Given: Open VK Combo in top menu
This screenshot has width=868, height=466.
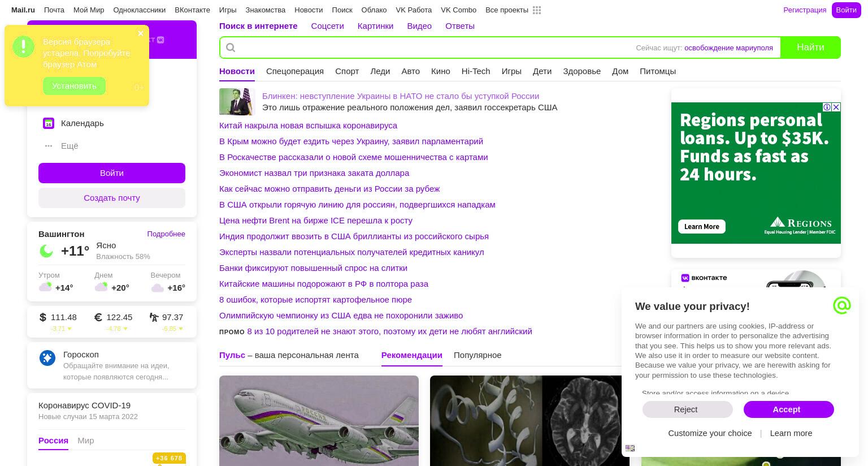Looking at the screenshot, I should click(458, 10).
